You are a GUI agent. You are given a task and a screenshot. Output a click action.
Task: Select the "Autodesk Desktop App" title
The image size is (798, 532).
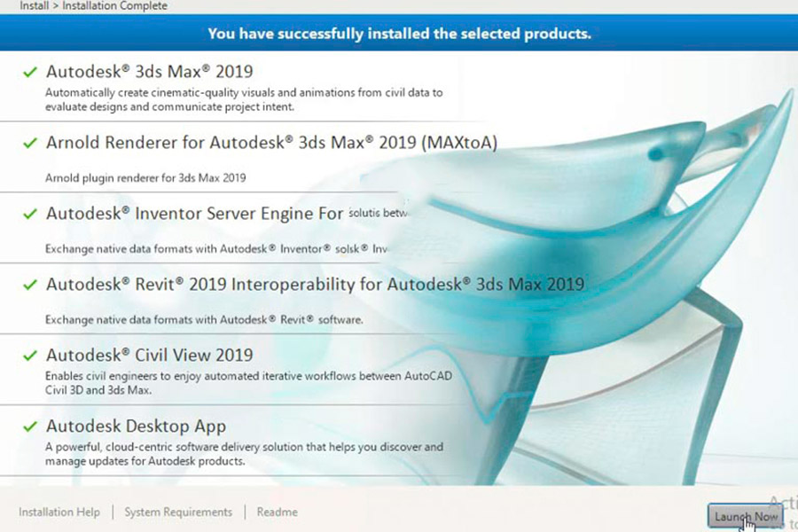click(136, 426)
